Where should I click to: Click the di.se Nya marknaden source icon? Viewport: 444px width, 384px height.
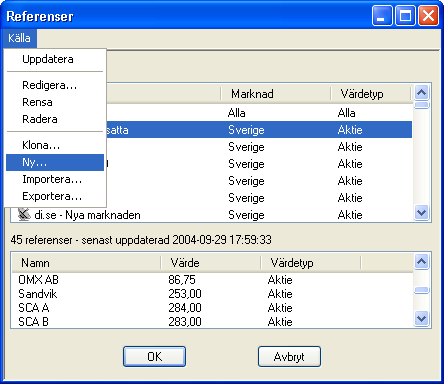click(x=24, y=215)
